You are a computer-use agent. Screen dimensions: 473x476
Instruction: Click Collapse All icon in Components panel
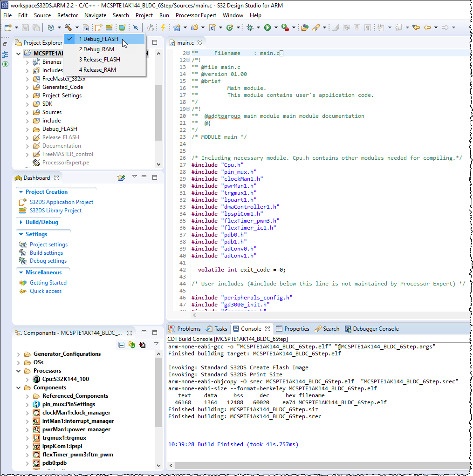(122, 345)
